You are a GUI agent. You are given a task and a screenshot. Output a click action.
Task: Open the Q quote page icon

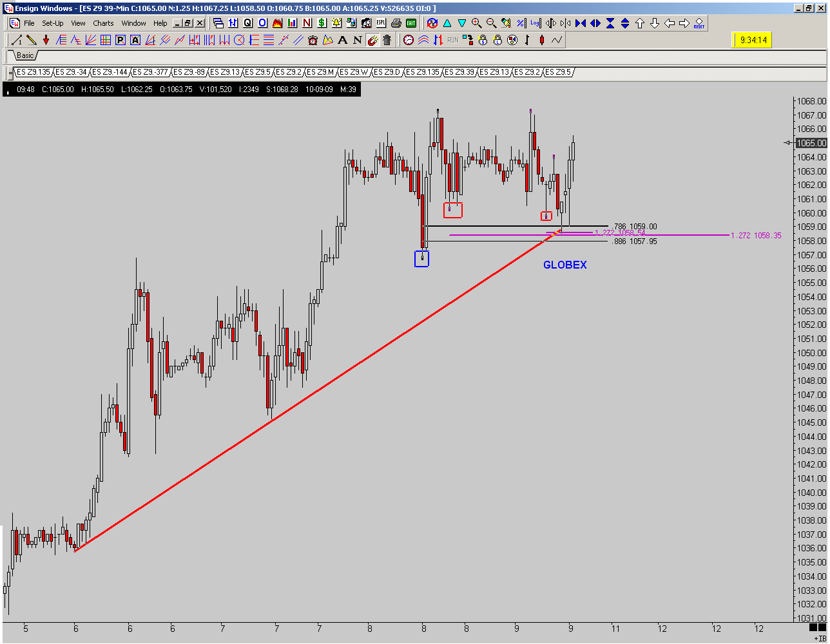(247, 23)
